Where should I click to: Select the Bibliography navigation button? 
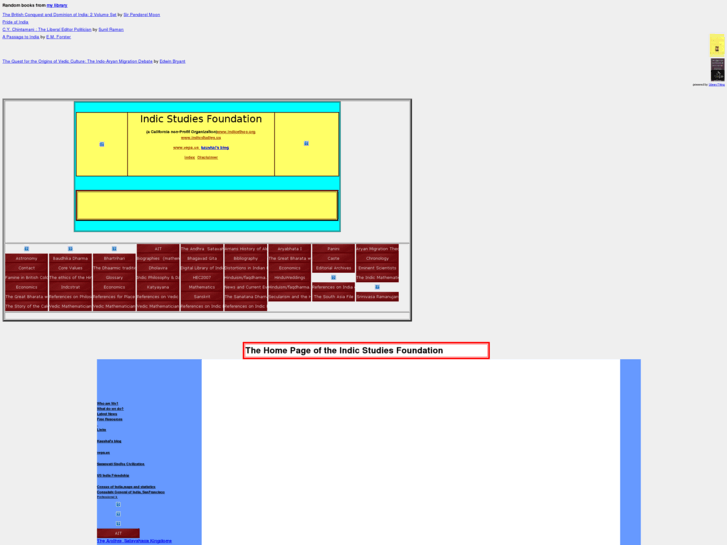tap(245, 258)
